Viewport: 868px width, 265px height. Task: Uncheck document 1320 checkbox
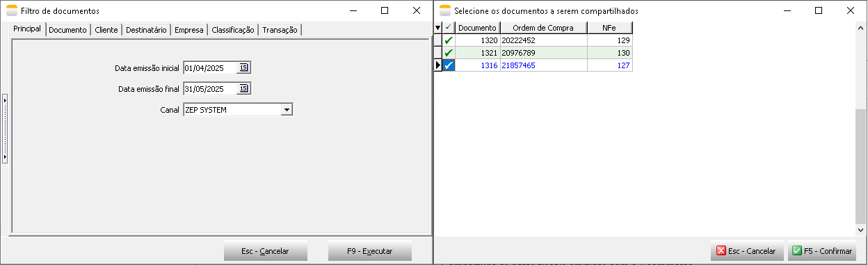coord(449,40)
